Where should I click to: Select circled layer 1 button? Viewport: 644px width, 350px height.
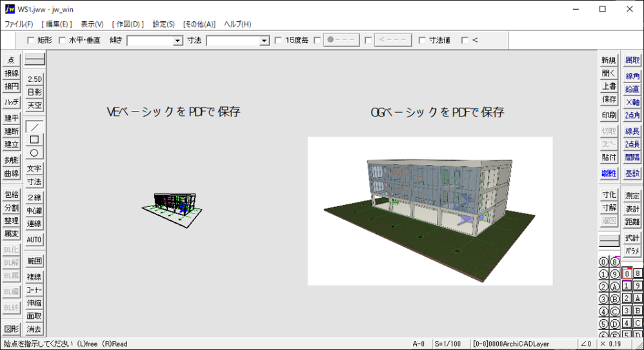[603, 274]
